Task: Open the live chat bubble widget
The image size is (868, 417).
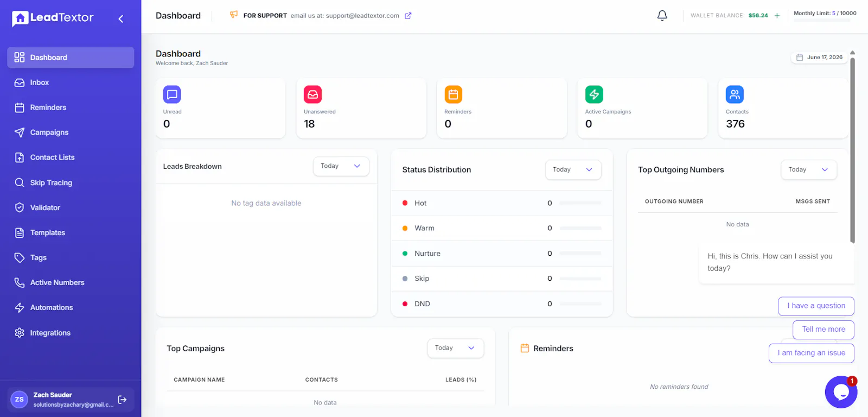Action: pos(841,391)
